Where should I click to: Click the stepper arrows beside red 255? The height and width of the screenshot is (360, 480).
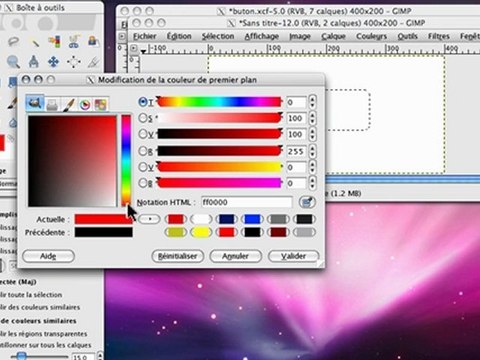312,151
